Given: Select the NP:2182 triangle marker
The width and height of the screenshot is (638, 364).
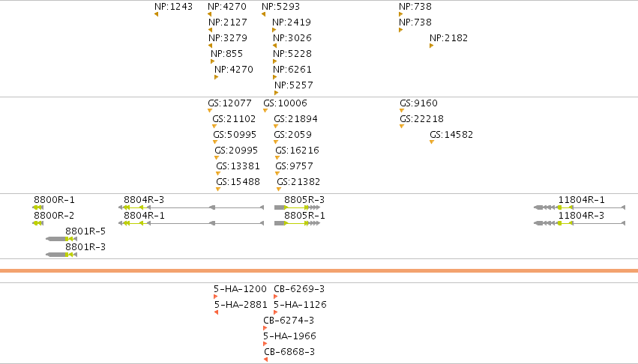Looking at the screenshot, I should pyautogui.click(x=431, y=46).
